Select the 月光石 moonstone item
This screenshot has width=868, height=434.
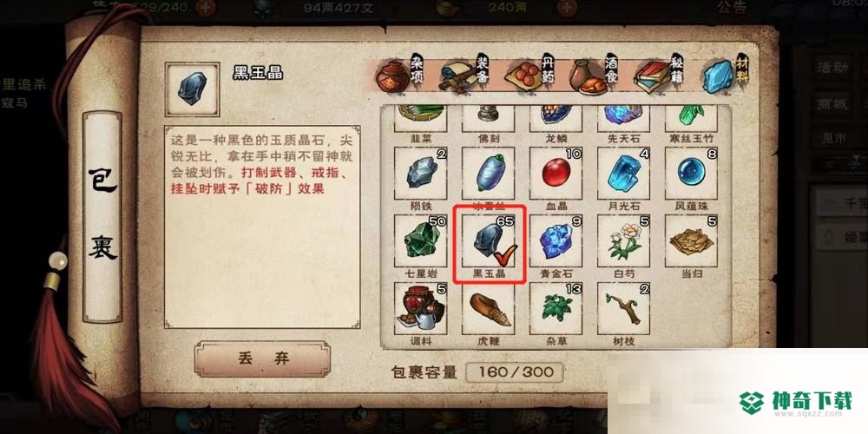pyautogui.click(x=623, y=173)
